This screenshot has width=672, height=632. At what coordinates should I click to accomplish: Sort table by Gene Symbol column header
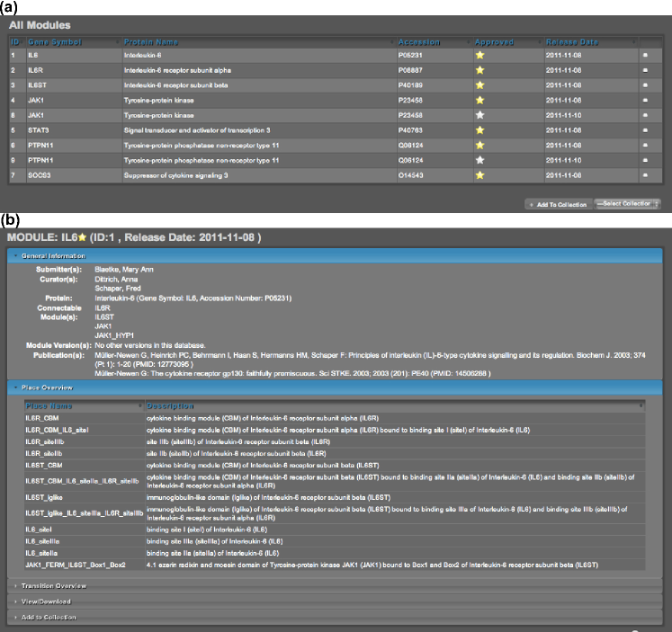54,41
